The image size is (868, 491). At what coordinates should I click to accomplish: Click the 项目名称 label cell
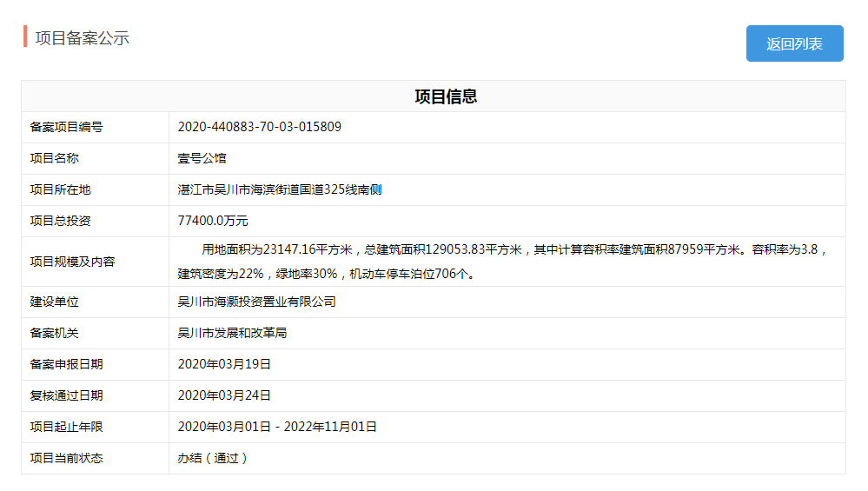click(96, 158)
